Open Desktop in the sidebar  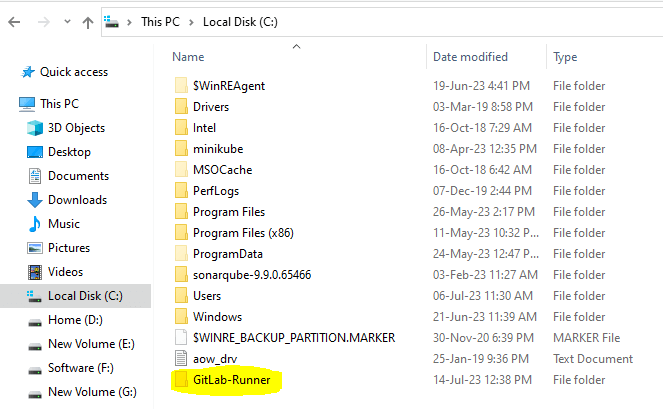tap(69, 152)
